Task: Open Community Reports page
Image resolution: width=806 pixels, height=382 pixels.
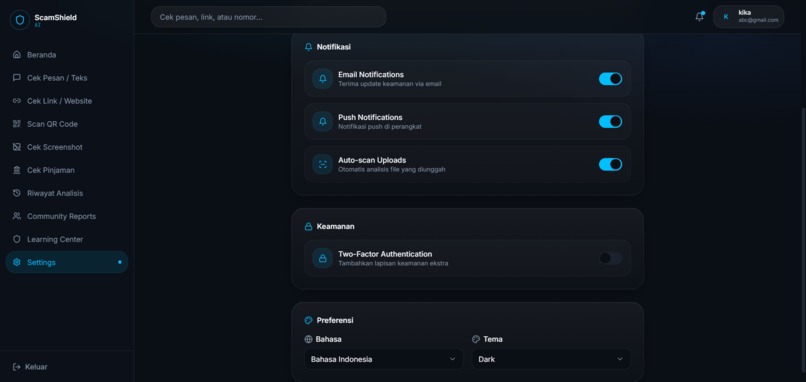Action: click(x=67, y=216)
